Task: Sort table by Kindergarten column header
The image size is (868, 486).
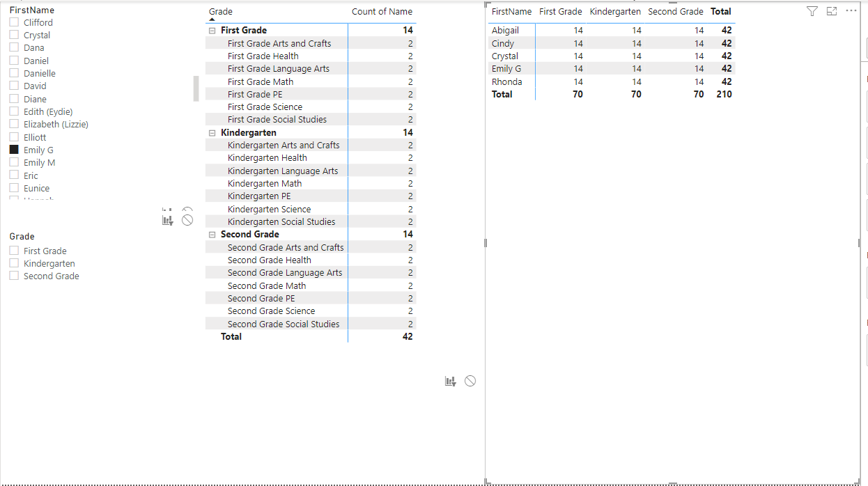Action: click(615, 12)
